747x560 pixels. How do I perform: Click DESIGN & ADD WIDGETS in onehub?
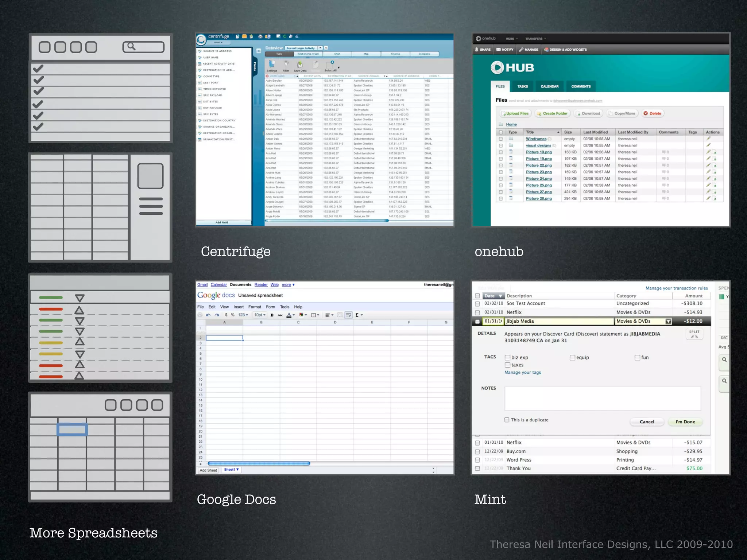565,50
